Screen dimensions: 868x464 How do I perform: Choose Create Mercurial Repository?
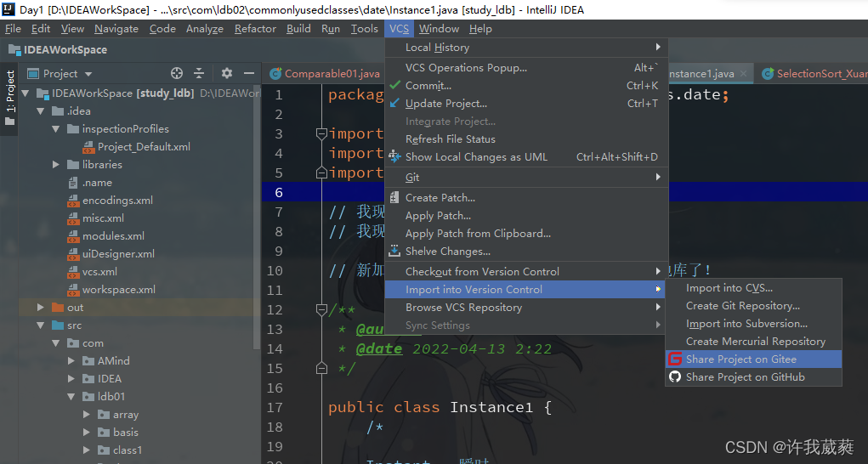pyautogui.click(x=753, y=342)
